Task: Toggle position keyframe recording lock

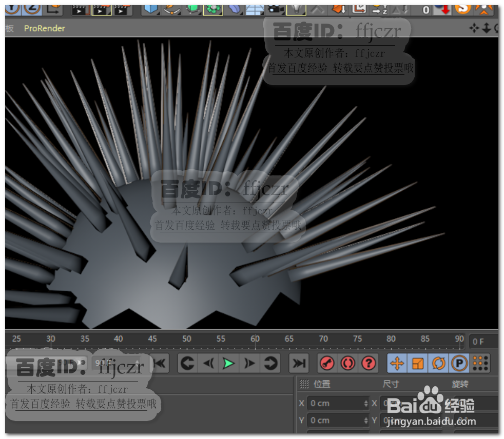Action: 398,363
